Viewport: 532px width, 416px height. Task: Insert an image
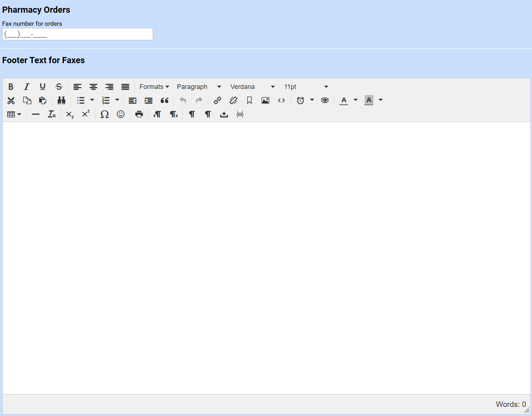pyautogui.click(x=265, y=101)
